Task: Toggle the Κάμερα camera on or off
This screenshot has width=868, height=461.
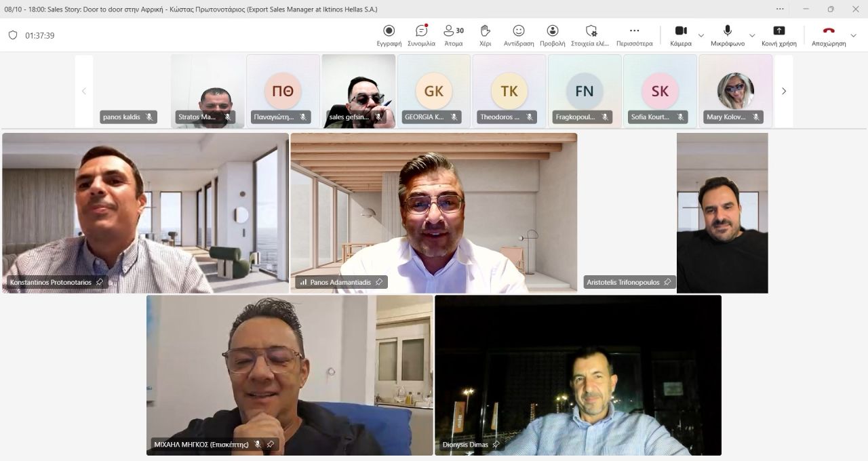Action: tap(681, 35)
